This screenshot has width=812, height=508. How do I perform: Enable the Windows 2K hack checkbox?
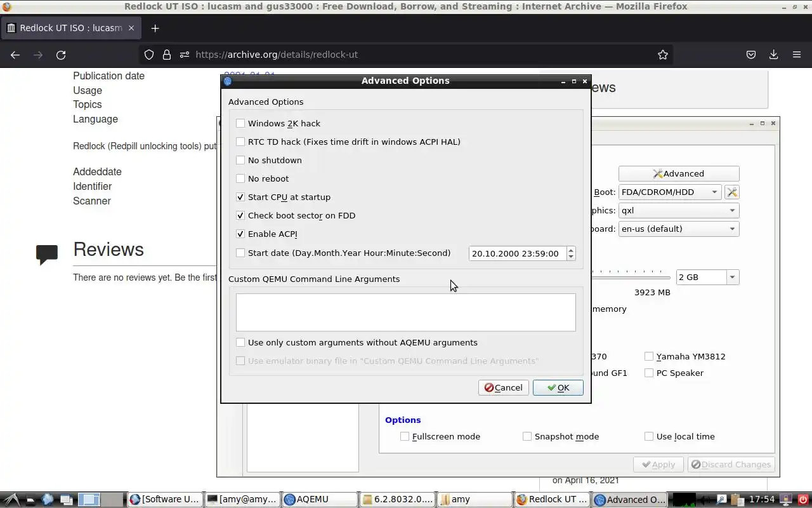click(x=240, y=123)
